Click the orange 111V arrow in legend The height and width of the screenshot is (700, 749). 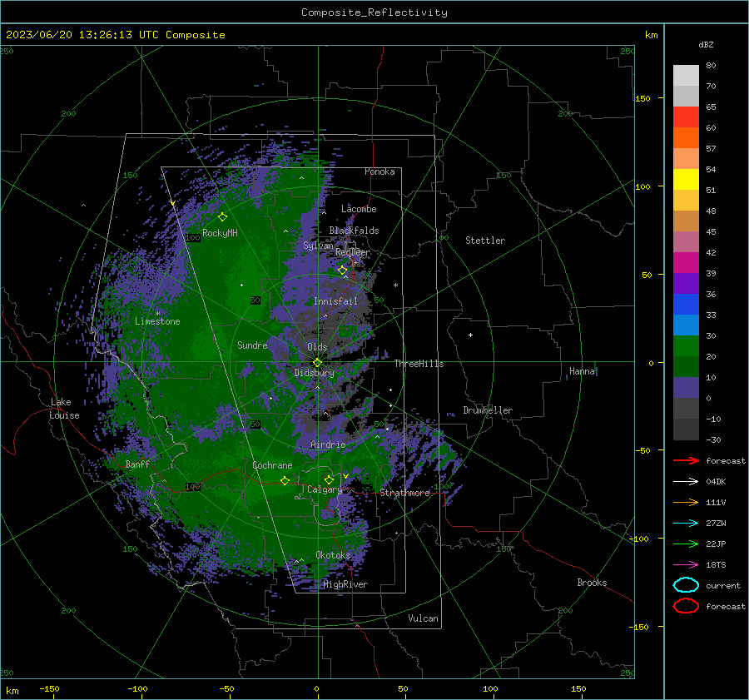click(686, 502)
